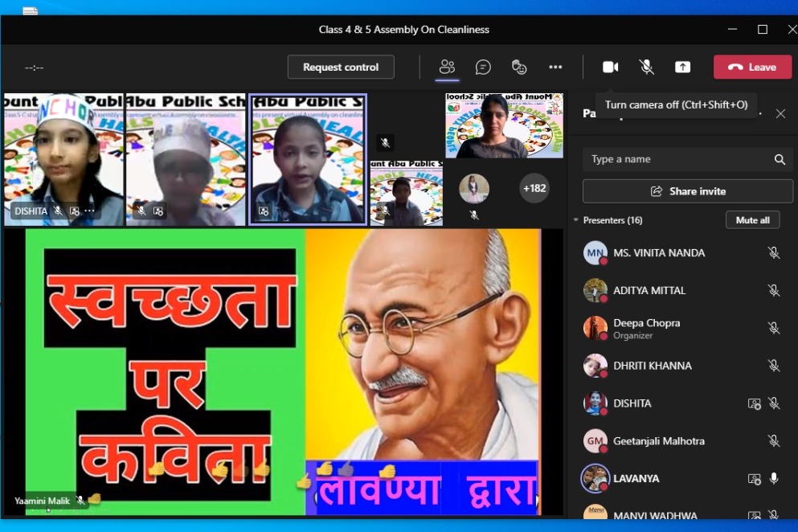Click the search magnifier icon

click(x=780, y=159)
